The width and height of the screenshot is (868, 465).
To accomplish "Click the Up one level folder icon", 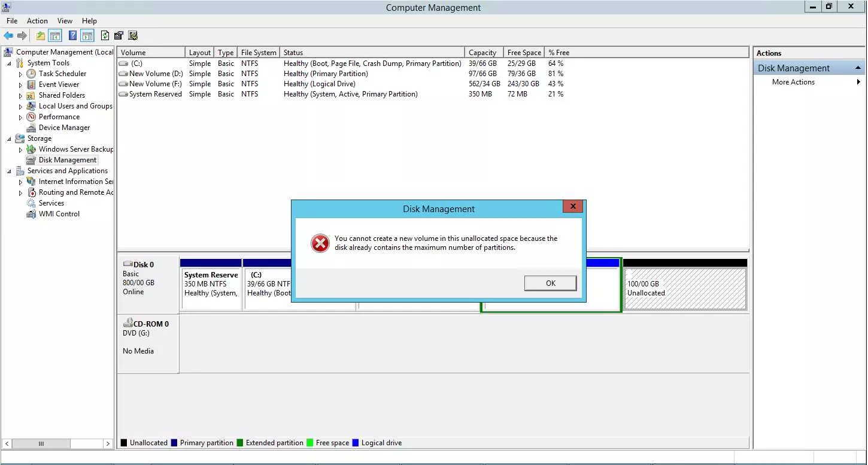I will 40,36.
